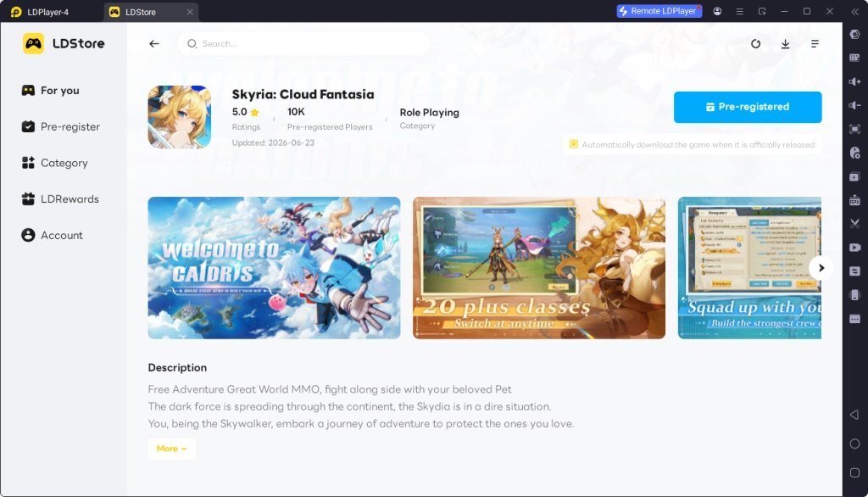
Task: Open the 20 plus classes screenshot
Action: tap(538, 268)
